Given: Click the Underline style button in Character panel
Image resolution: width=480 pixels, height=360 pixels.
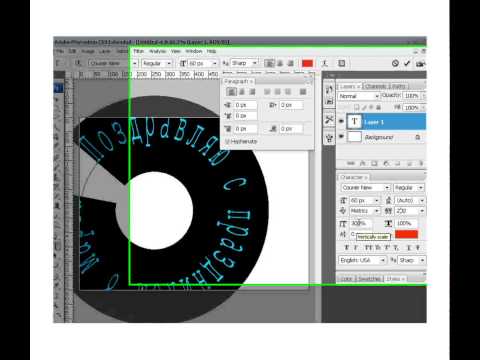Looking at the screenshot, I should pos(409,248).
